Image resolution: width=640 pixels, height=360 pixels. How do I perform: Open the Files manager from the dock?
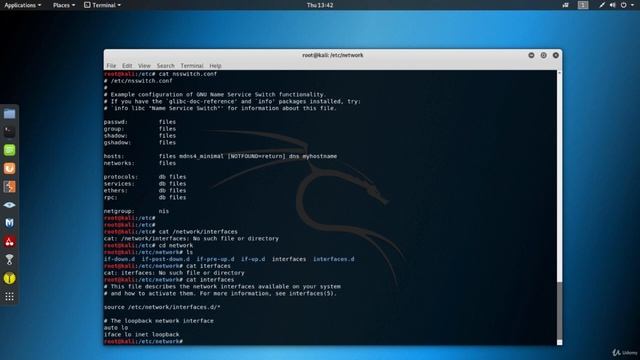click(9, 114)
